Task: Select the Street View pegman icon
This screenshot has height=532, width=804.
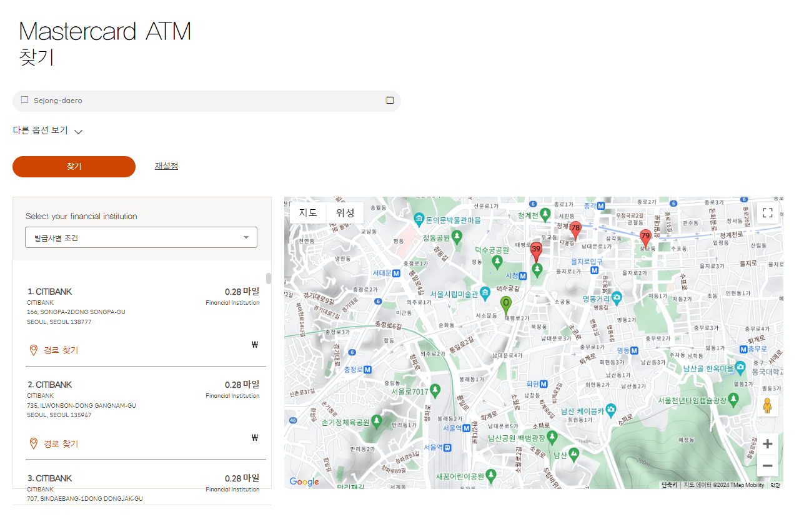Action: [x=767, y=405]
